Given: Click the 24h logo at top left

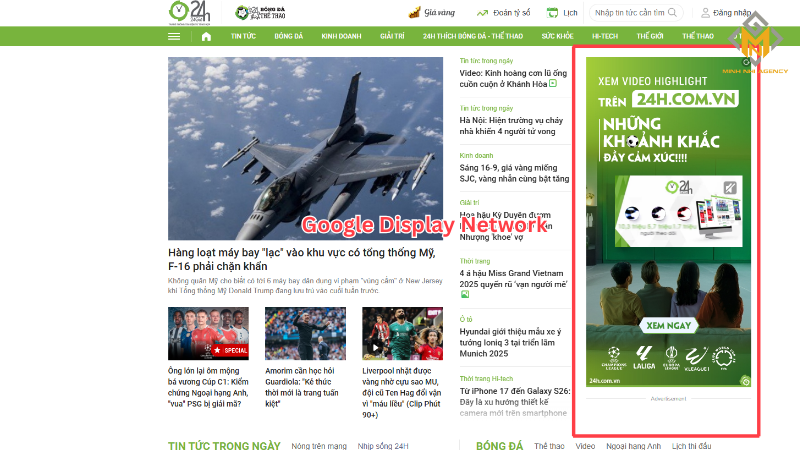Looking at the screenshot, I should click(x=189, y=12).
